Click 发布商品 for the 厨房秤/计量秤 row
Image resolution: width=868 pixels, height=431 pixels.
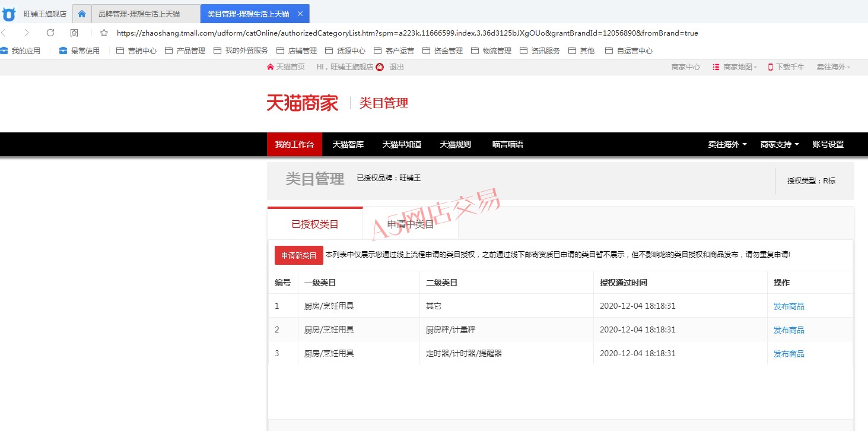click(789, 330)
